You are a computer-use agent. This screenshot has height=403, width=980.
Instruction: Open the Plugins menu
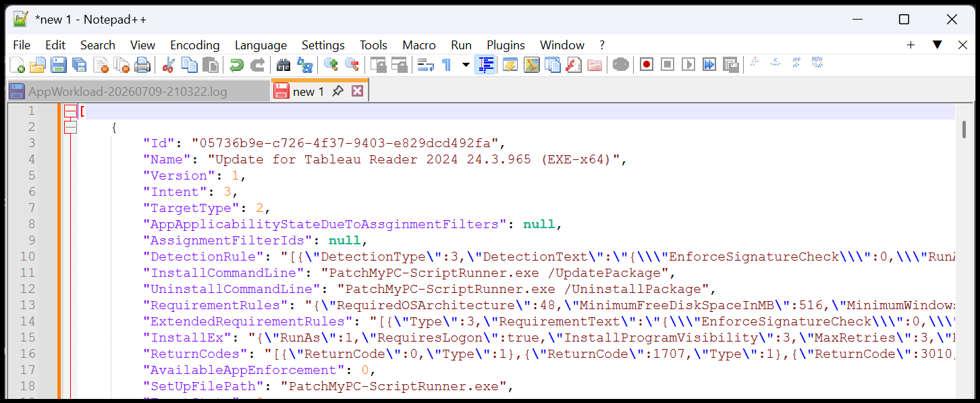coord(506,45)
